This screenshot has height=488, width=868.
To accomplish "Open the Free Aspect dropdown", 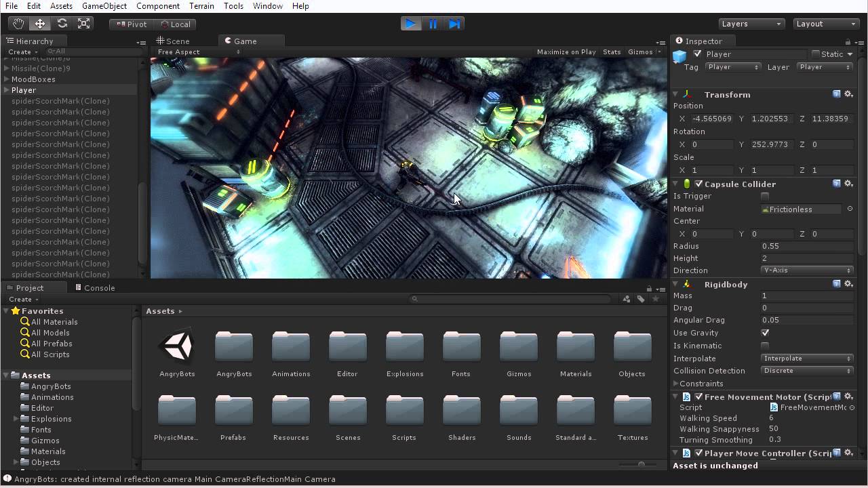I will point(198,52).
